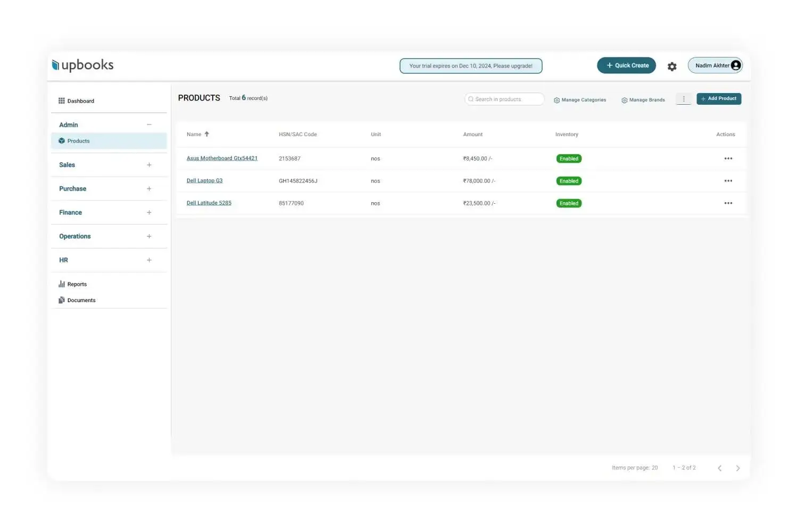Open Dell Laptop G3 product link

(204, 181)
